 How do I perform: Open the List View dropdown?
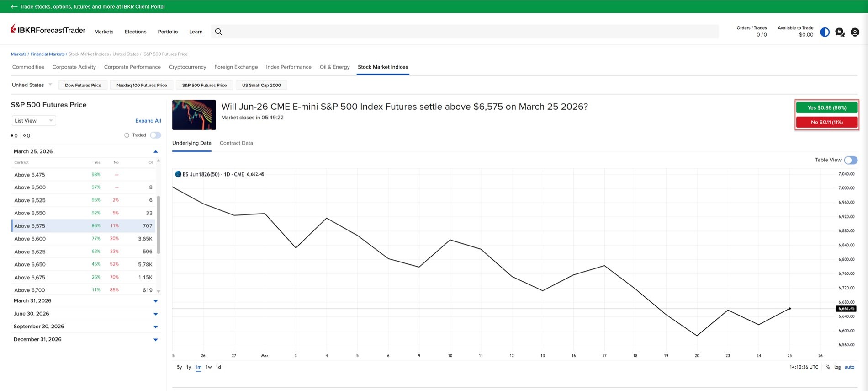tap(34, 121)
